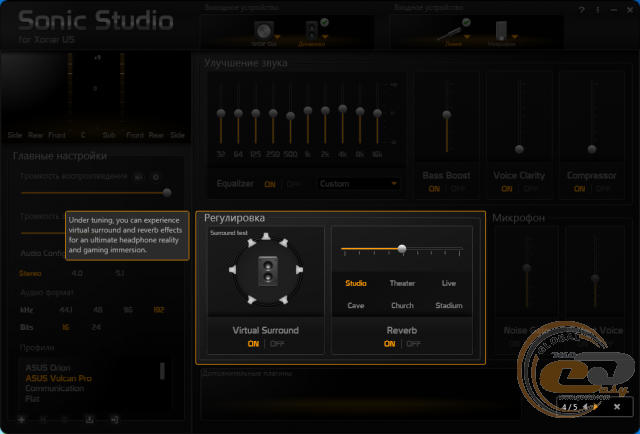Turn Reverb ON
Screen dimensions: 640x434
tap(389, 344)
